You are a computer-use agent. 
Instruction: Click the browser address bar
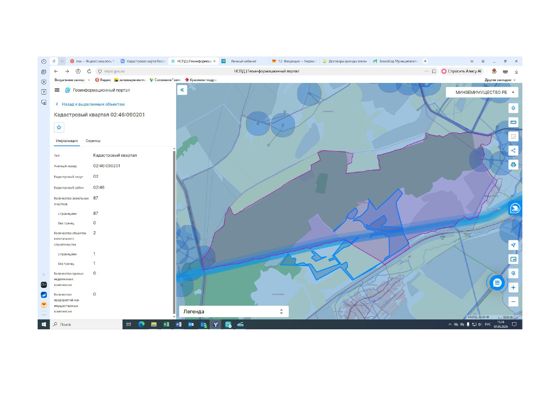(266, 71)
